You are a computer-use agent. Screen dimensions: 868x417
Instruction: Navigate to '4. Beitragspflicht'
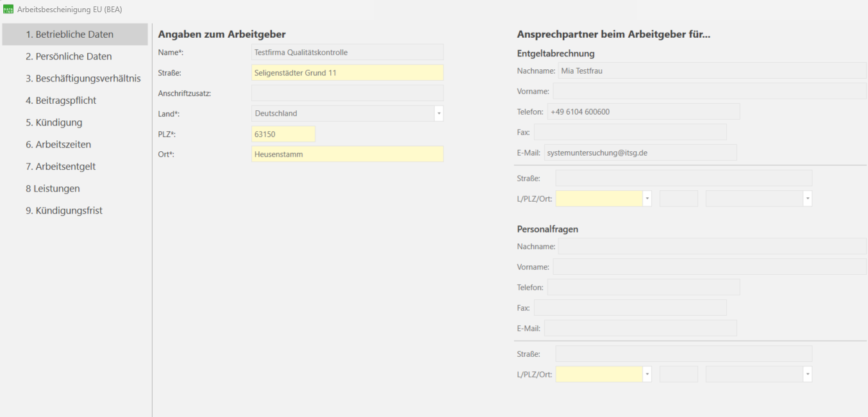point(64,100)
